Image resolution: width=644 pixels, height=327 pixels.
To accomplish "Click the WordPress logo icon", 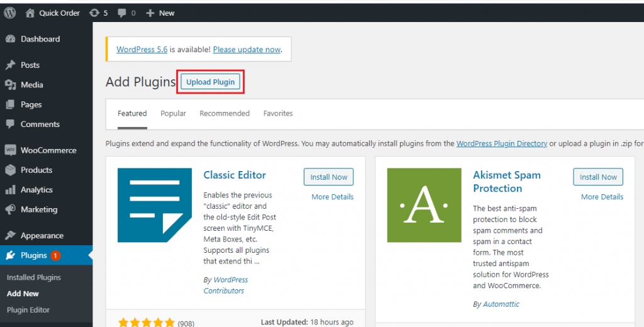I will click(10, 13).
